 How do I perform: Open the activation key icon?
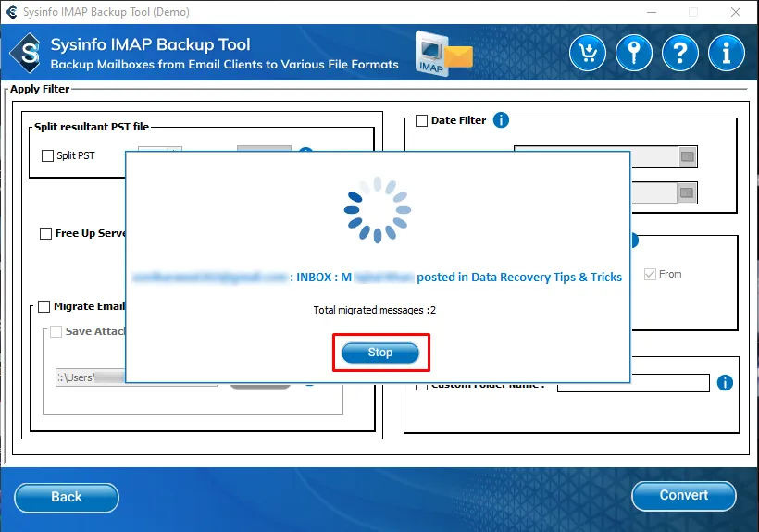634,53
